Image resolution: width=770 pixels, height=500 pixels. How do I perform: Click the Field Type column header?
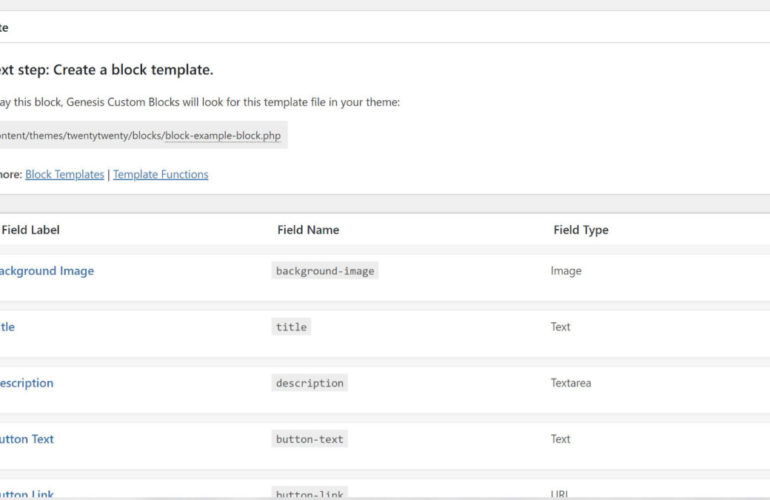(581, 230)
